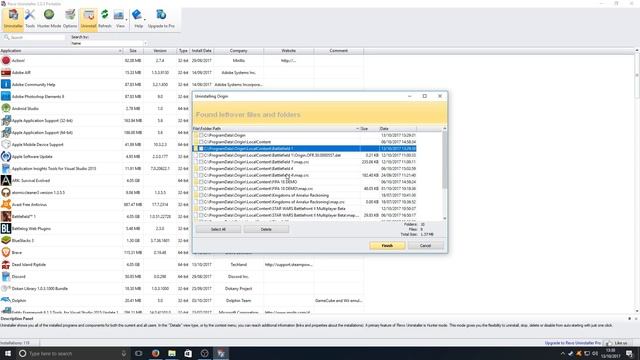Sort programs by Type column

(183, 51)
